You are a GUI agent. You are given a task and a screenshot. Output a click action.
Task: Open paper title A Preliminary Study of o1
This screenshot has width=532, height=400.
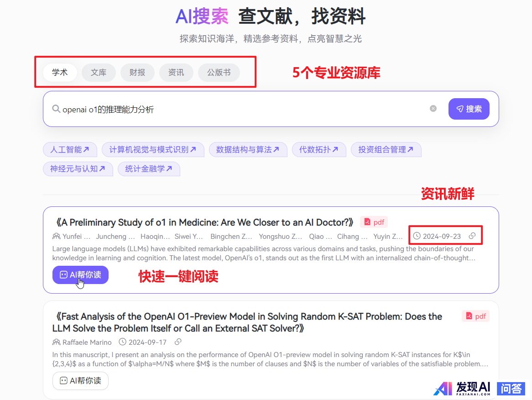coord(204,222)
